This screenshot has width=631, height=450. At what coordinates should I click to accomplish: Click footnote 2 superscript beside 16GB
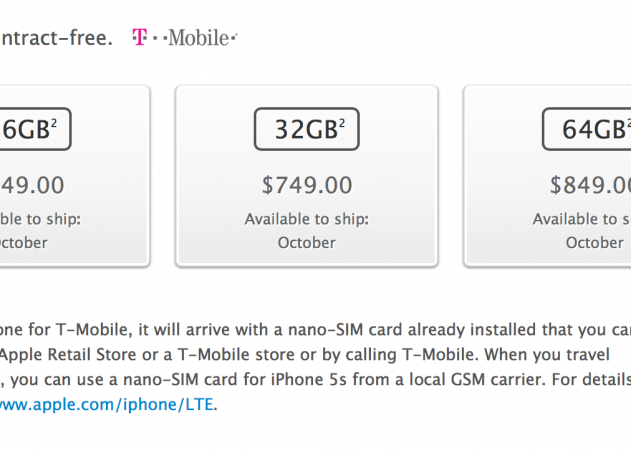(54, 124)
